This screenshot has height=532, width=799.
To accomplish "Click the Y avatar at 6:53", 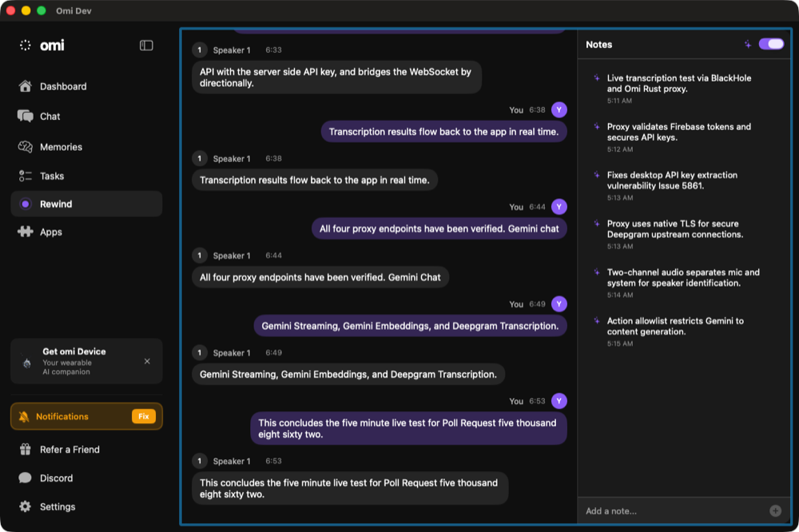I will [559, 400].
